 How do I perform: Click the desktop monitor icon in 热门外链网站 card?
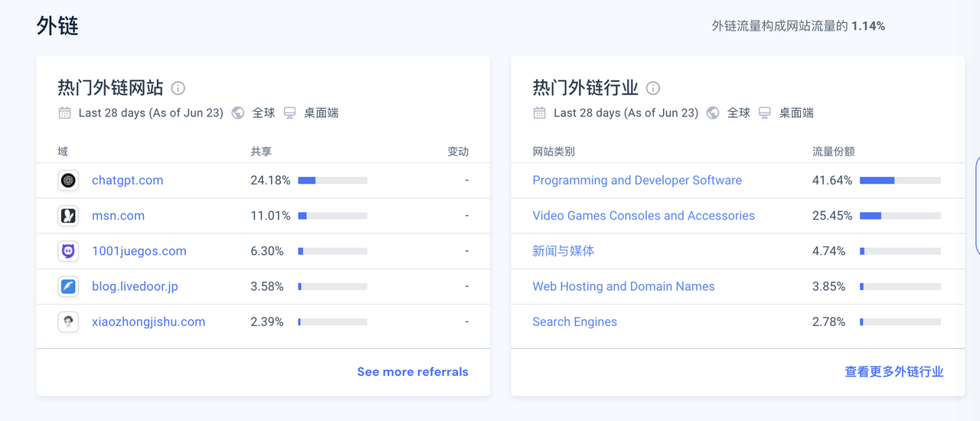pos(289,113)
